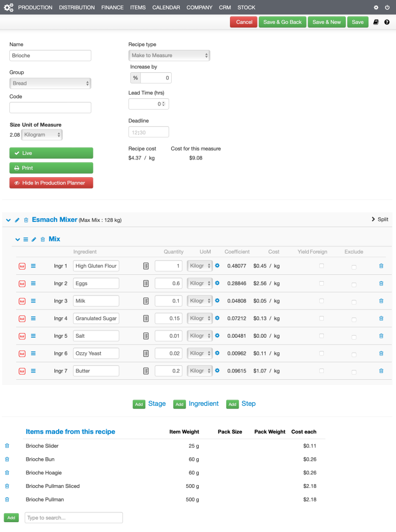Open Recipe type dropdown Make to Measure
This screenshot has height=532, width=396.
[169, 55]
